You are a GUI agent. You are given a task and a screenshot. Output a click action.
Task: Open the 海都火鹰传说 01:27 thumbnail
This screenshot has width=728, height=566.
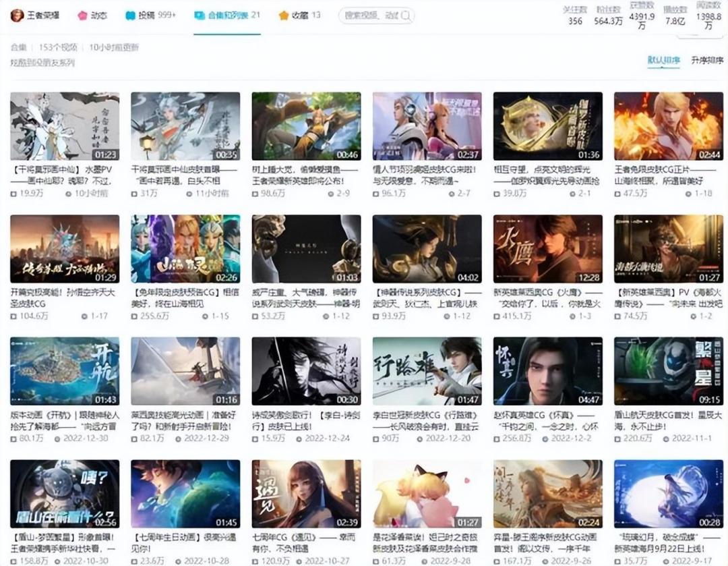click(x=668, y=249)
